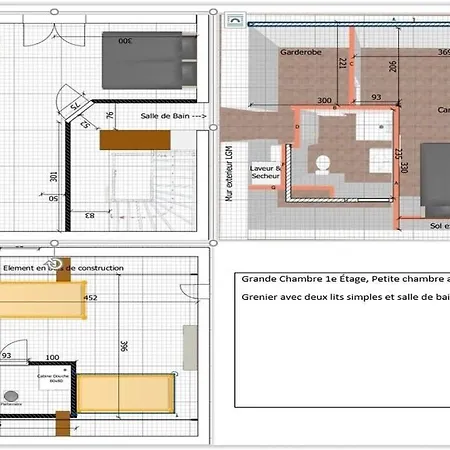Screen dimensions: 450x450
Task: Select the lower yellow single bed
Action: point(126,394)
